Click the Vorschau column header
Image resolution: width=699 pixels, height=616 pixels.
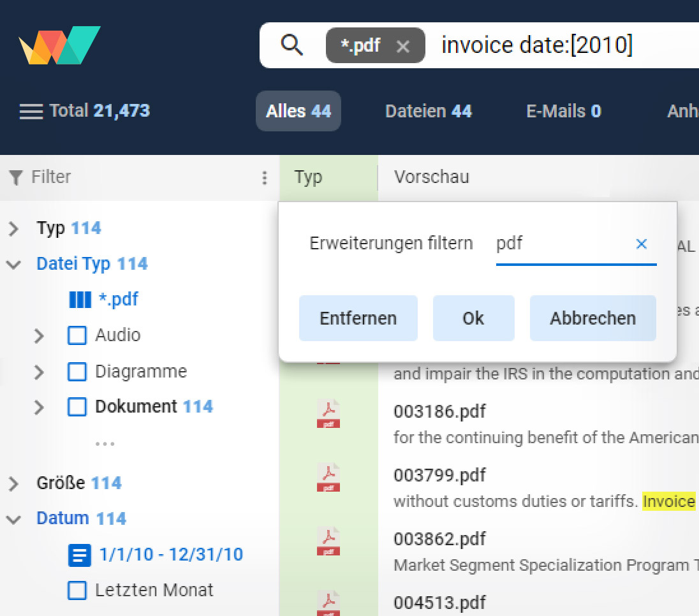coord(432,177)
